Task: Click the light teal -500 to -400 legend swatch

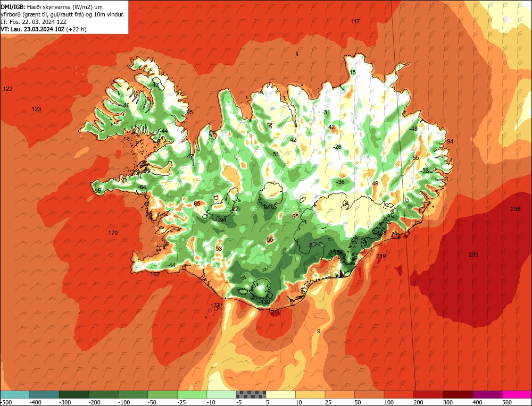Action: [15, 394]
